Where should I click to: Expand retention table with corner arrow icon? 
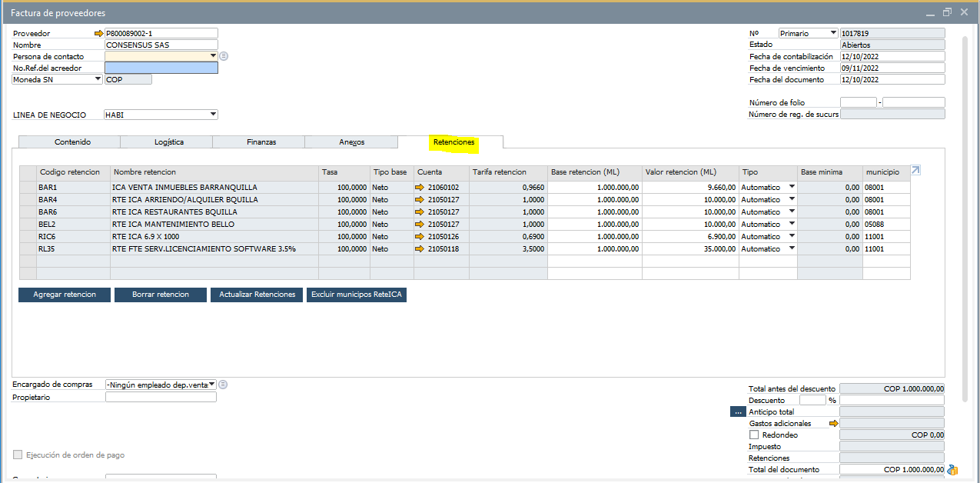pos(915,171)
